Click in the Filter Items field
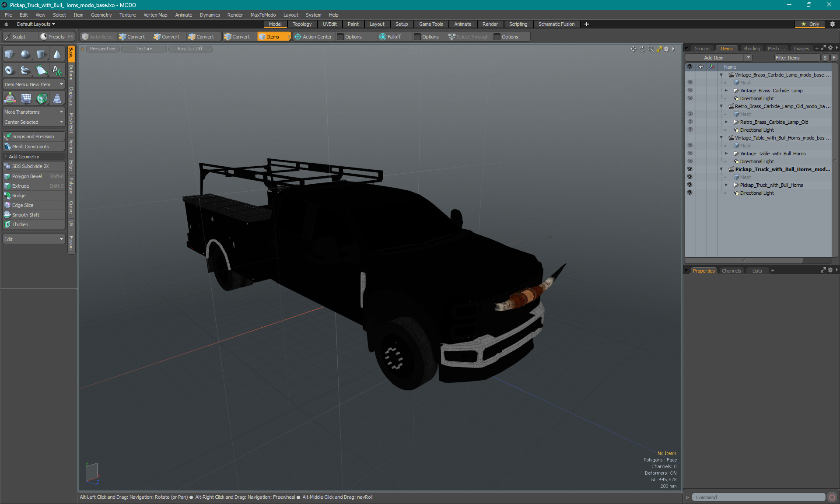 point(797,58)
